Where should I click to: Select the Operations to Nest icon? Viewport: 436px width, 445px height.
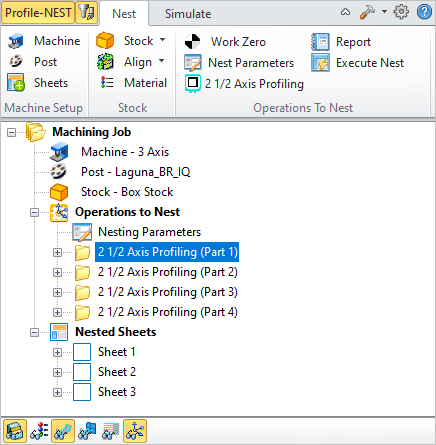coord(59,212)
